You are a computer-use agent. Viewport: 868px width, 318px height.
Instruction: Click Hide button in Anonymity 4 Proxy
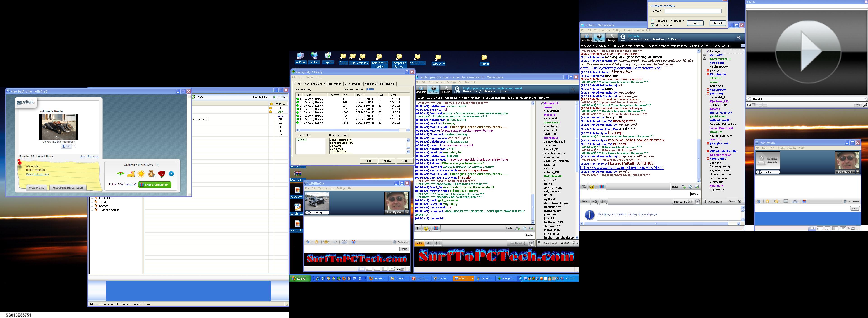368,161
